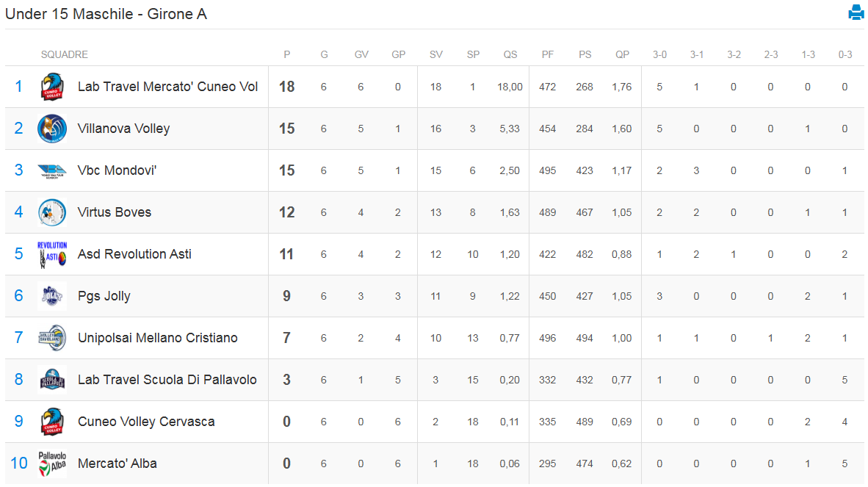Click Unipolsai Mellano Cristiano logo
This screenshot has width=868, height=487.
(52, 338)
